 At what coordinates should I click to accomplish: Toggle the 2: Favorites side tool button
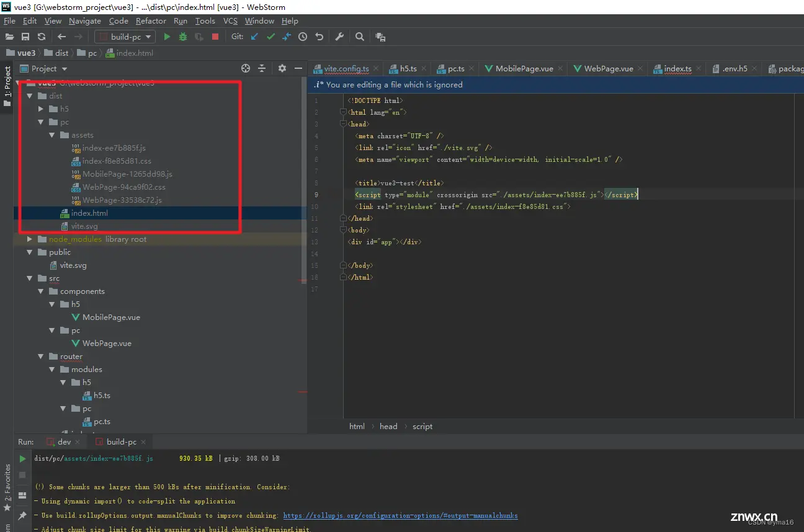coord(7,487)
